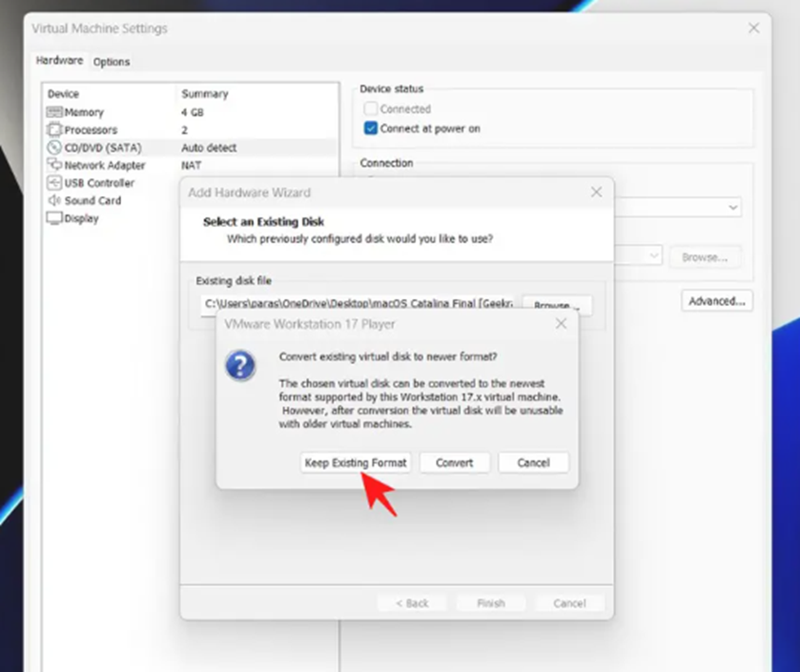Click the existing disk file path field
The height and width of the screenshot is (672, 800).
[358, 303]
